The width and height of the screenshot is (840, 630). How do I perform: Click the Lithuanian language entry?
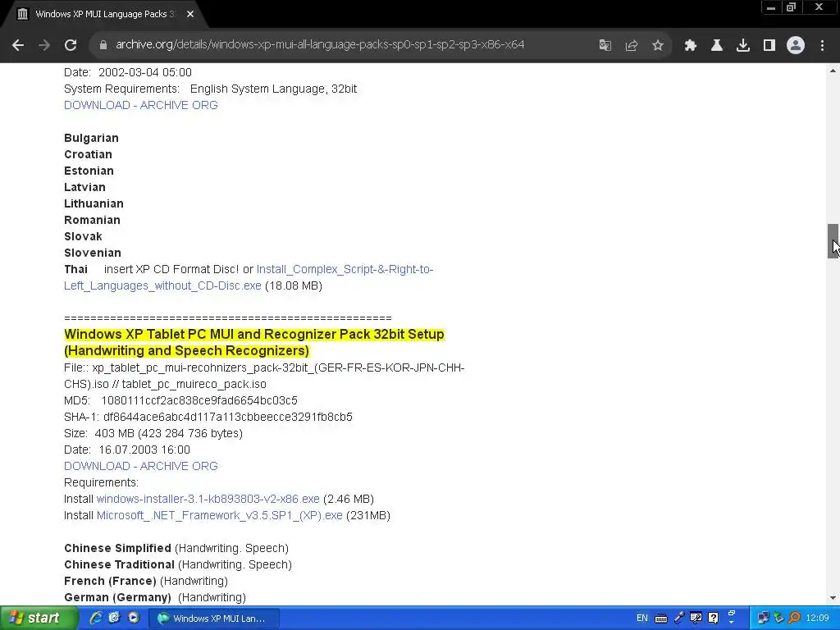(x=94, y=203)
